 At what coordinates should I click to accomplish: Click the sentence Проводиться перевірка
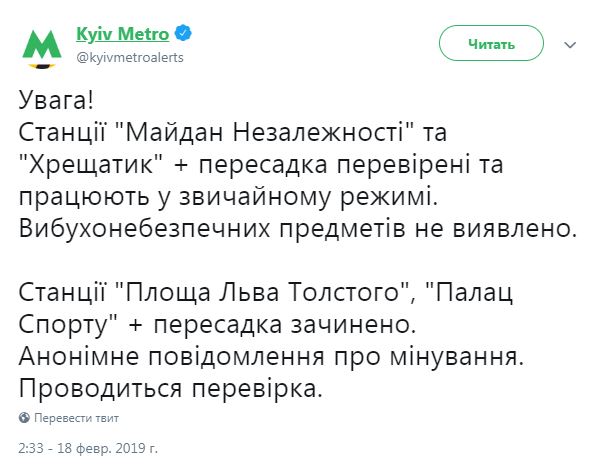coord(171,388)
